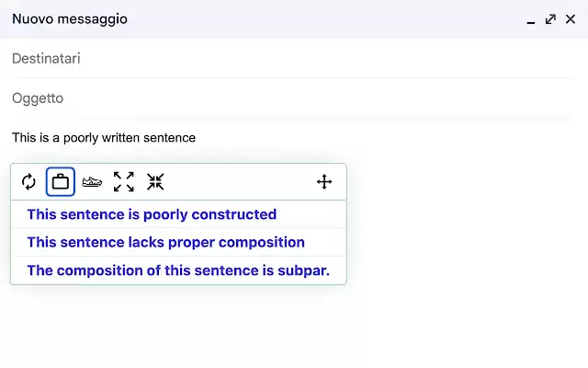Click the empty message area below the popup
Image resolution: width=588 pixels, height=368 pixels.
292,327
